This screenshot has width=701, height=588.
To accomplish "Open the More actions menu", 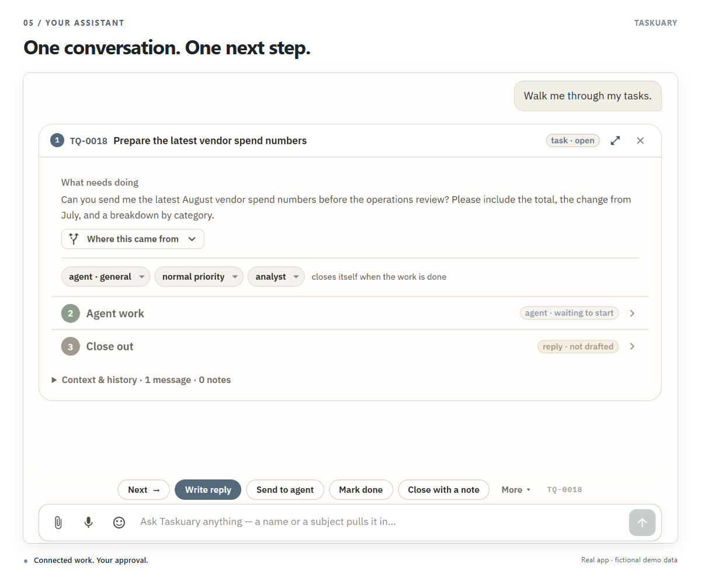I will (516, 490).
